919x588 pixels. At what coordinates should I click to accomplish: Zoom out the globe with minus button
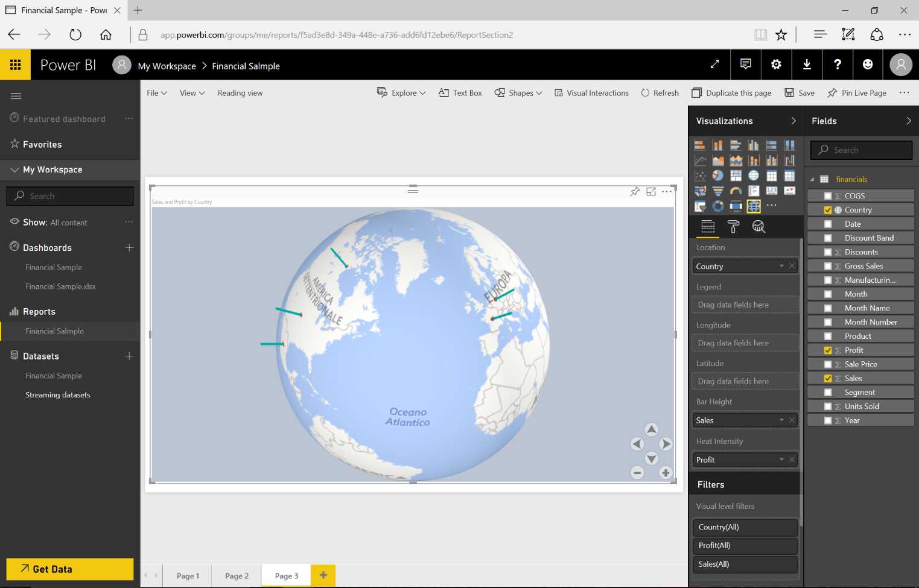637,473
